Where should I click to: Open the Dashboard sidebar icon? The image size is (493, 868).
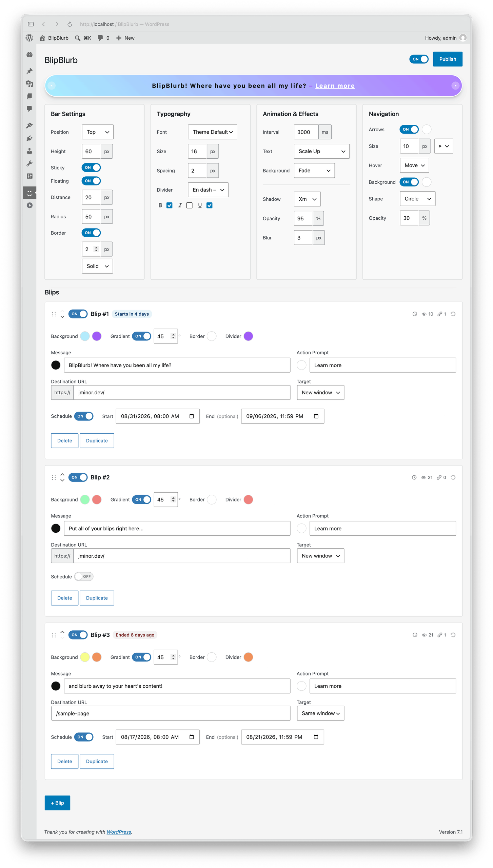[x=29, y=54]
